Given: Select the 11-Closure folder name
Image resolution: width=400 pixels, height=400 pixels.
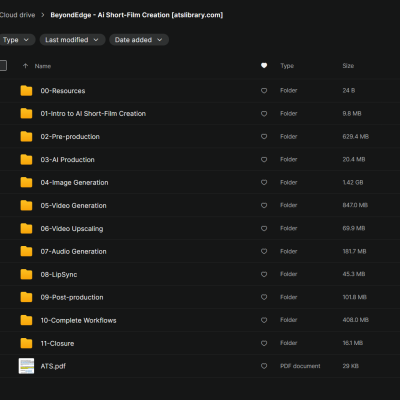Looking at the screenshot, I should click(x=57, y=343).
